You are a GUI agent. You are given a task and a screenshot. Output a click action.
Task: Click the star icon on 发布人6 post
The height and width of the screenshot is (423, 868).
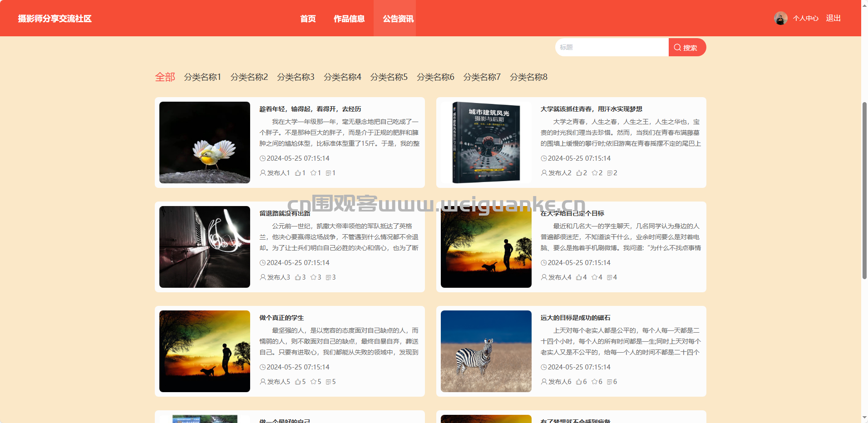(x=595, y=382)
